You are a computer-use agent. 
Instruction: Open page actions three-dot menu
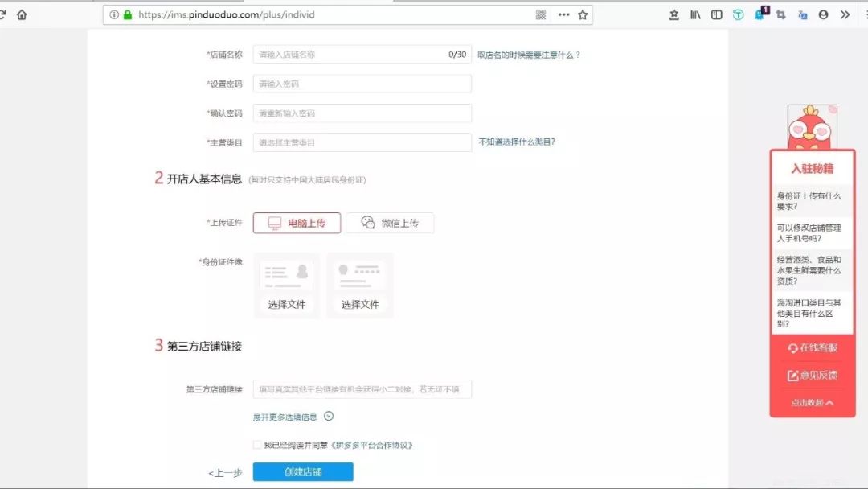click(x=563, y=14)
